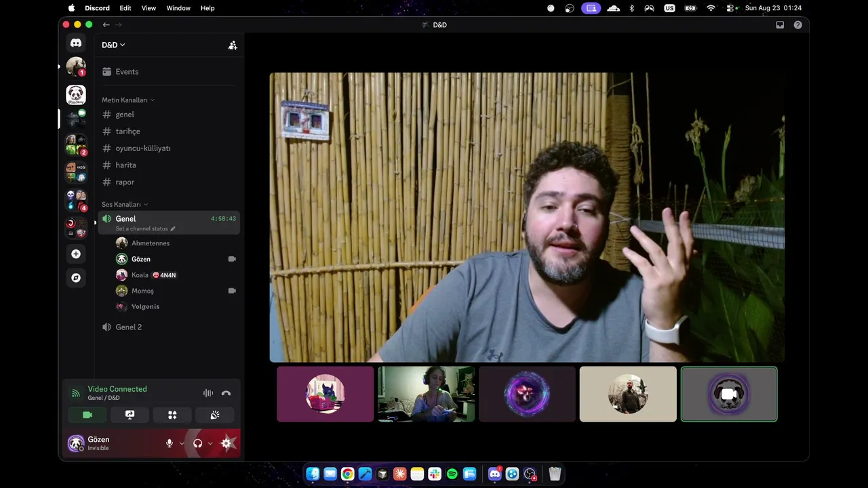The height and width of the screenshot is (488, 868).
Task: Open macOS Control Center
Action: (732, 8)
